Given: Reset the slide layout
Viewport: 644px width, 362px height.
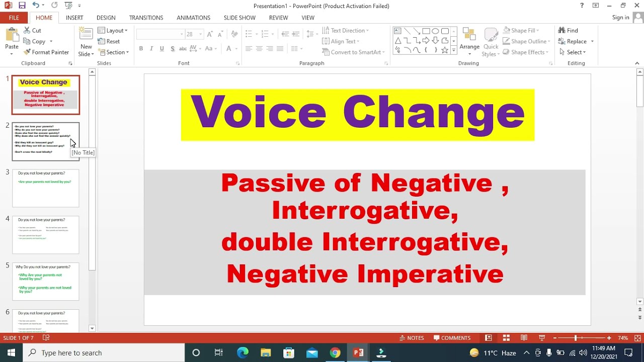Looking at the screenshot, I should (x=109, y=42).
